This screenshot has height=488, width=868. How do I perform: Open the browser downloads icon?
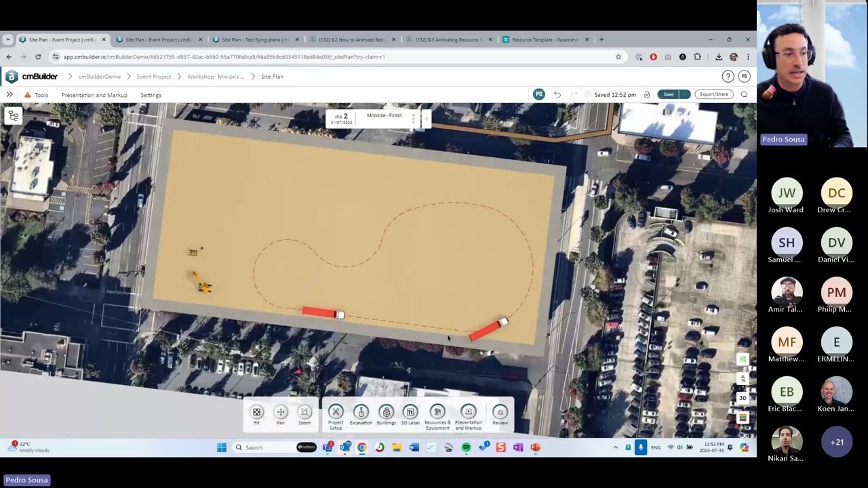(719, 57)
